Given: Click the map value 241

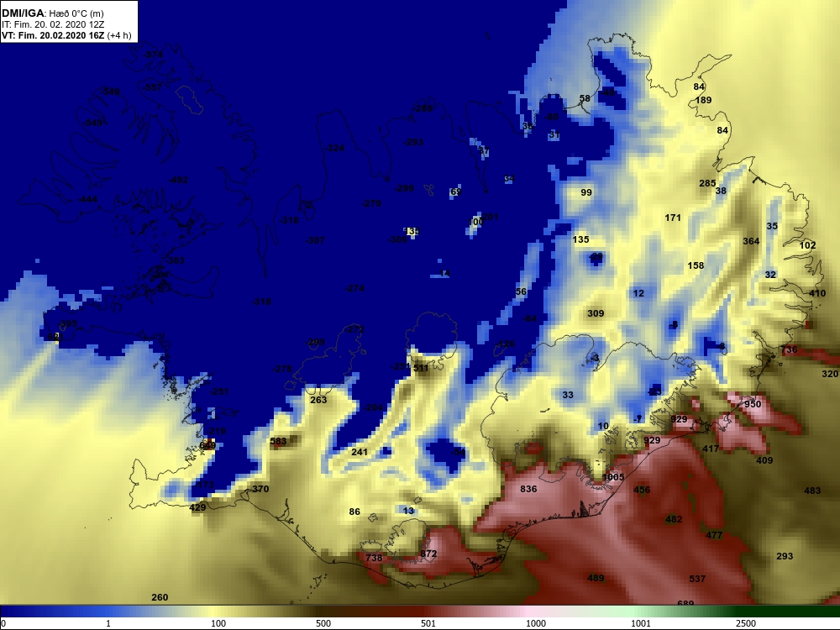Looking at the screenshot, I should coord(360,452).
